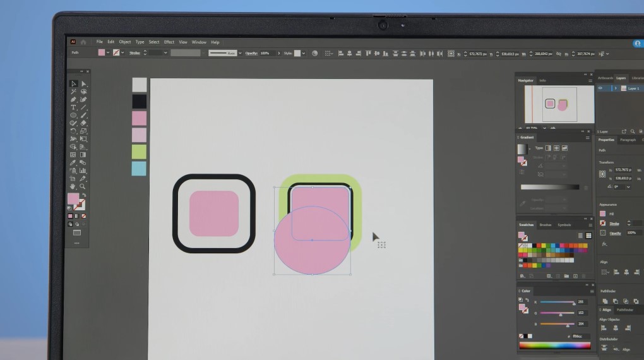
Task: Activate the Free Transform tool
Action: (x=83, y=139)
